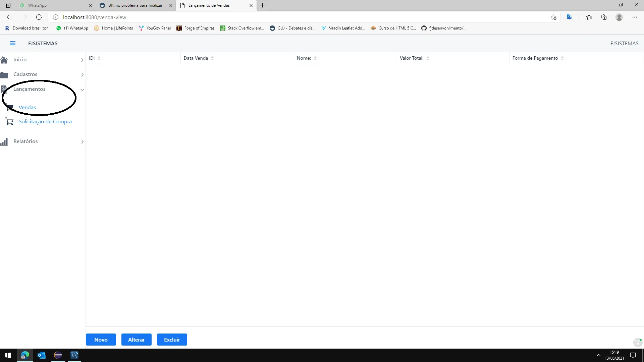644x362 pixels.
Task: Expand the Inicio menu chevron
Action: tap(82, 60)
